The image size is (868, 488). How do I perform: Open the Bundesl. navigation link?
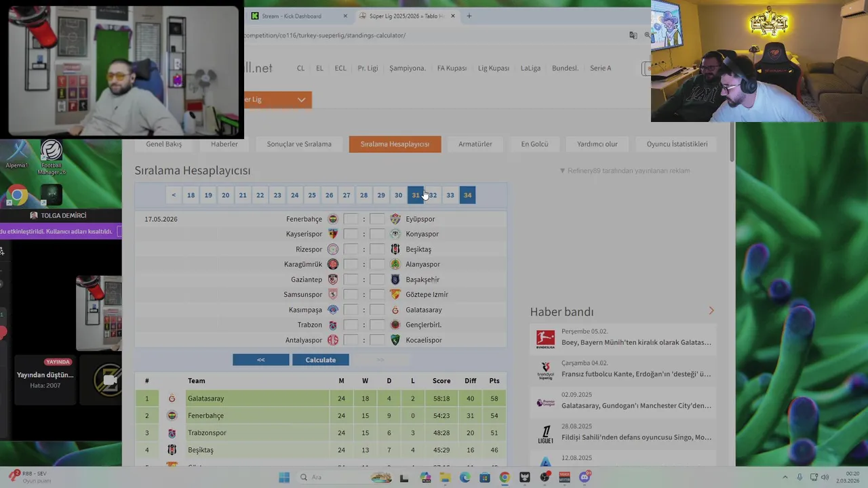click(565, 68)
